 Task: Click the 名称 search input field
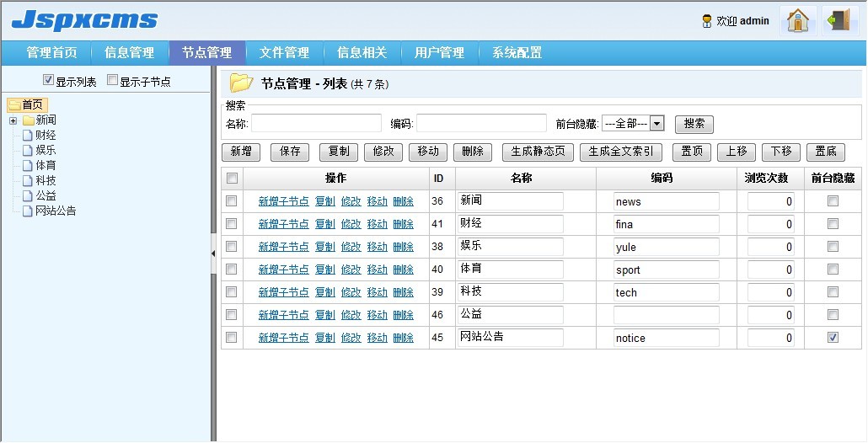316,124
